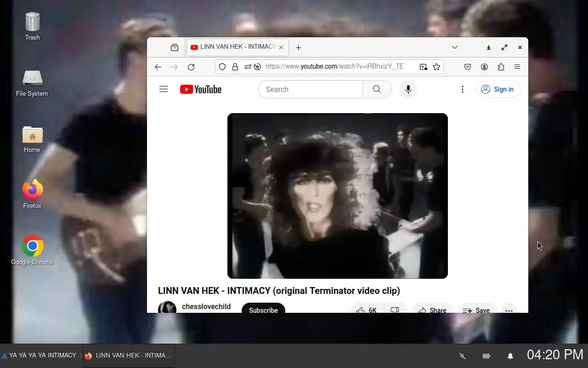
Task: Save page to Pocket
Action: click(x=468, y=67)
